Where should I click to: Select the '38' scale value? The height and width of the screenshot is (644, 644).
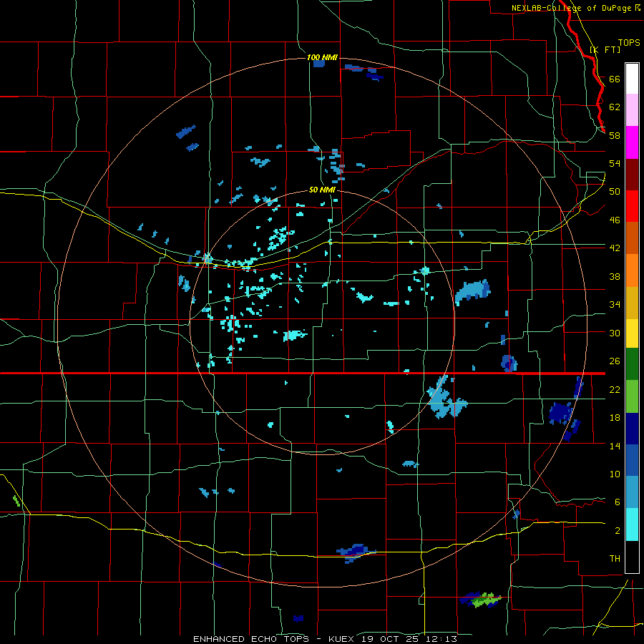point(615,276)
